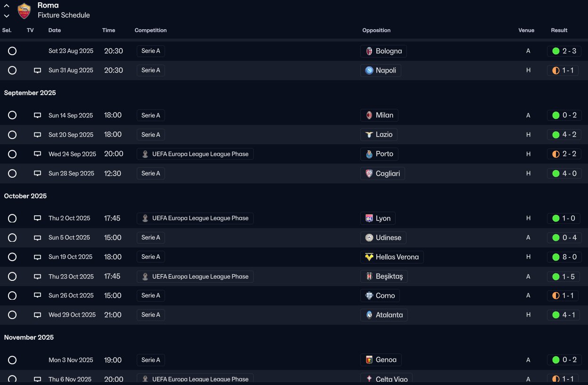Viewport: 588px width, 385px height.
Task: Sort by the Competition column header
Action: click(150, 30)
